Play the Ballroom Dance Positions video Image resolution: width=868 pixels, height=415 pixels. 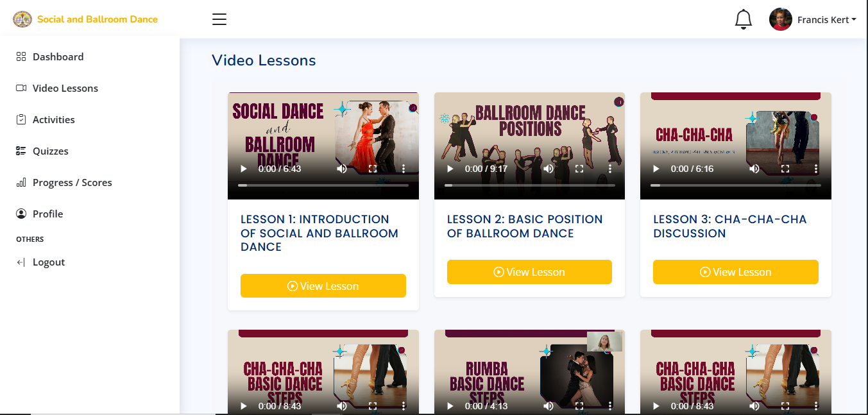(450, 169)
